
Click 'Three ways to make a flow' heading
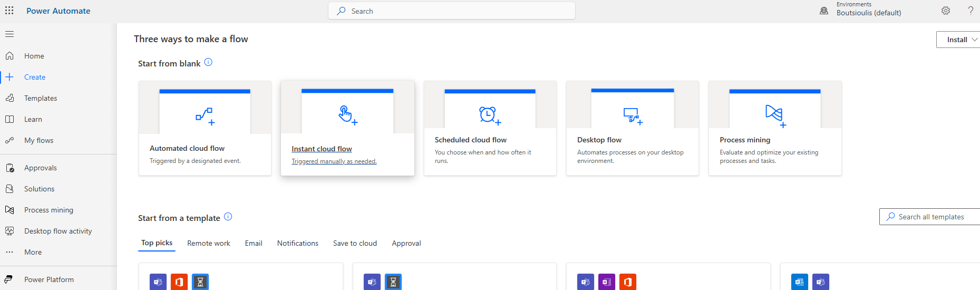point(191,39)
